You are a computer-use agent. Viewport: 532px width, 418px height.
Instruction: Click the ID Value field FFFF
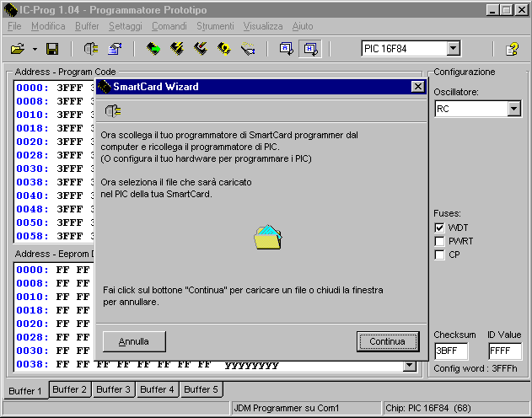[505, 351]
